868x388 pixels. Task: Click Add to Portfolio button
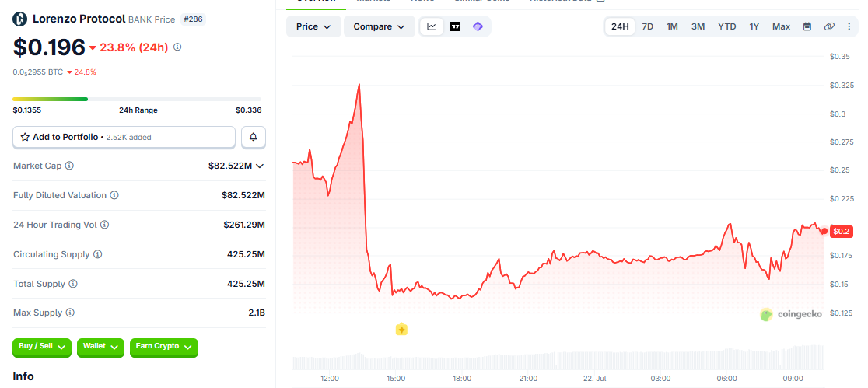click(x=124, y=137)
